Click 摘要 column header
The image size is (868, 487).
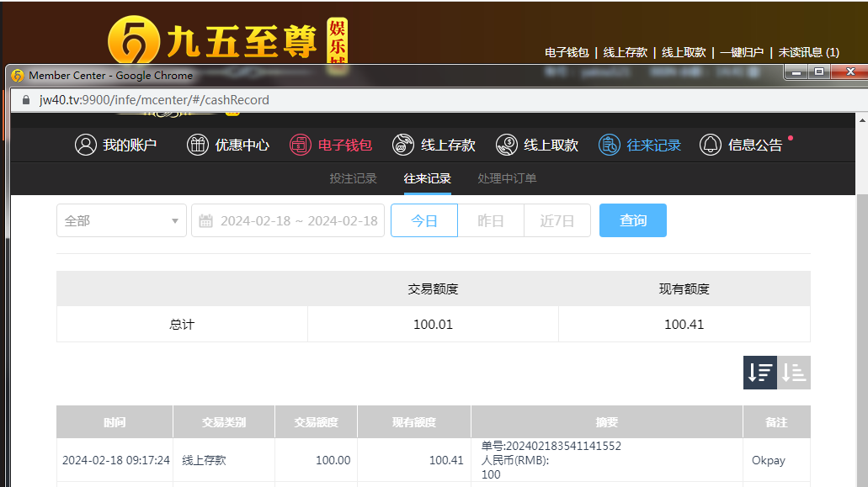607,421
